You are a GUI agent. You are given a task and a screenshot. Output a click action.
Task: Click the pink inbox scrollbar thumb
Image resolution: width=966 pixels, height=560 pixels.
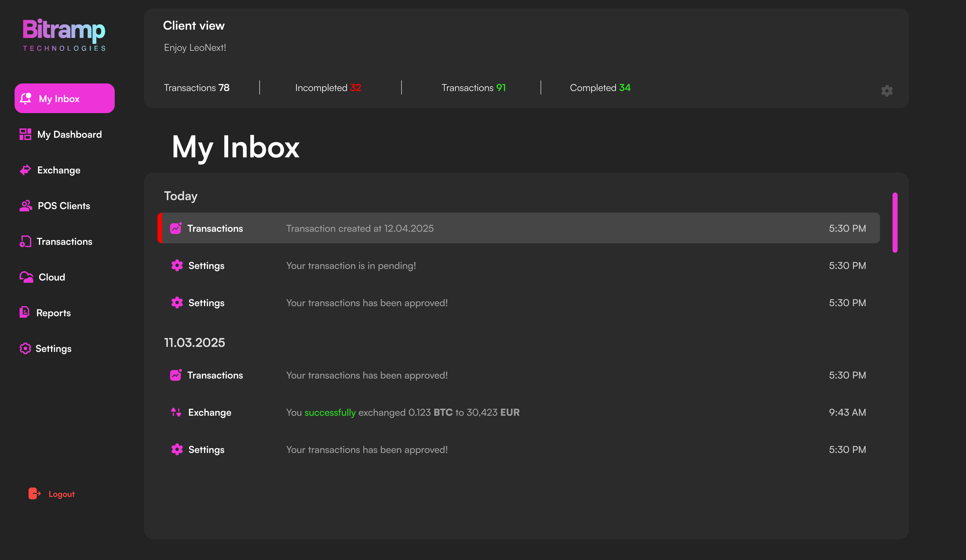tap(895, 222)
